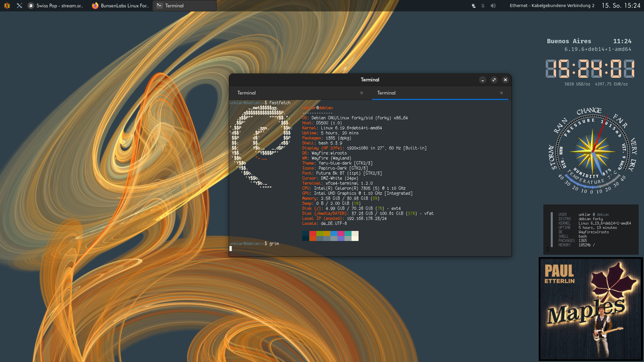644x362 pixels.
Task: Click the '4397.75 EUR/oz' price on the desktop
Action: click(x=611, y=84)
